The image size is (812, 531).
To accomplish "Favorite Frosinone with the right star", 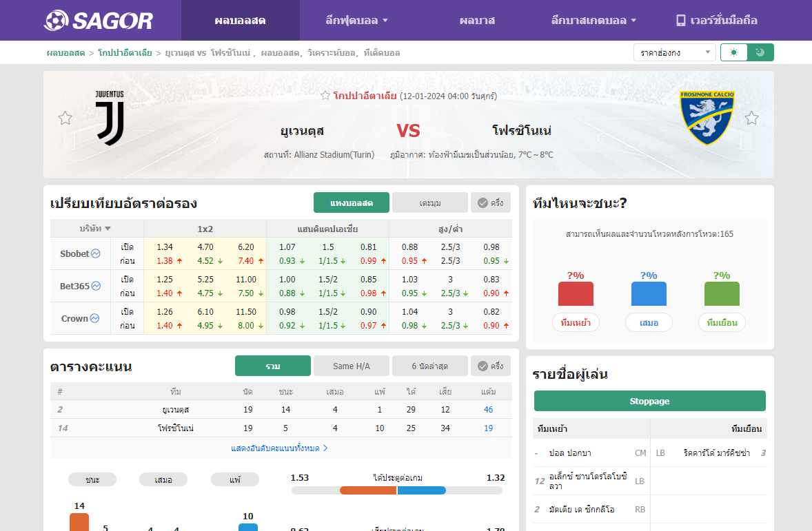I will pos(751,118).
